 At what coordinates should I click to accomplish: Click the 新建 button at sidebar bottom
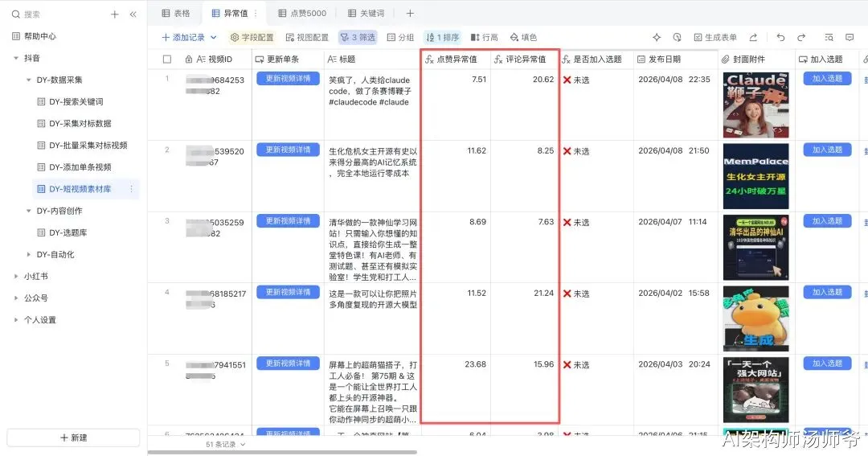[73, 438]
